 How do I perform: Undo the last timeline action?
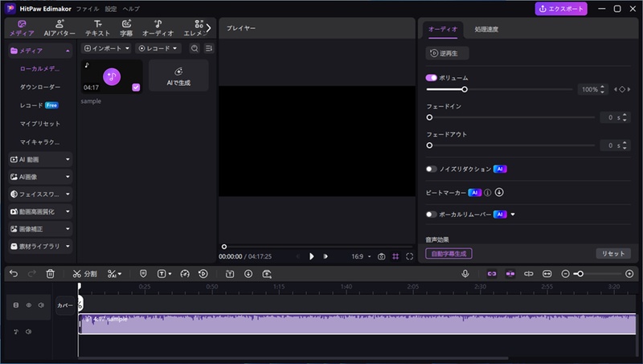[x=14, y=274]
